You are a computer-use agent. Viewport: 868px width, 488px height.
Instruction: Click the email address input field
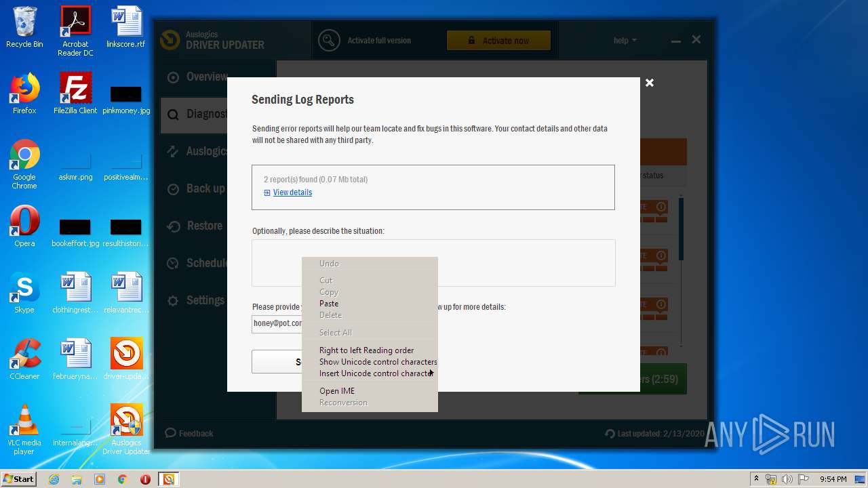[277, 324]
